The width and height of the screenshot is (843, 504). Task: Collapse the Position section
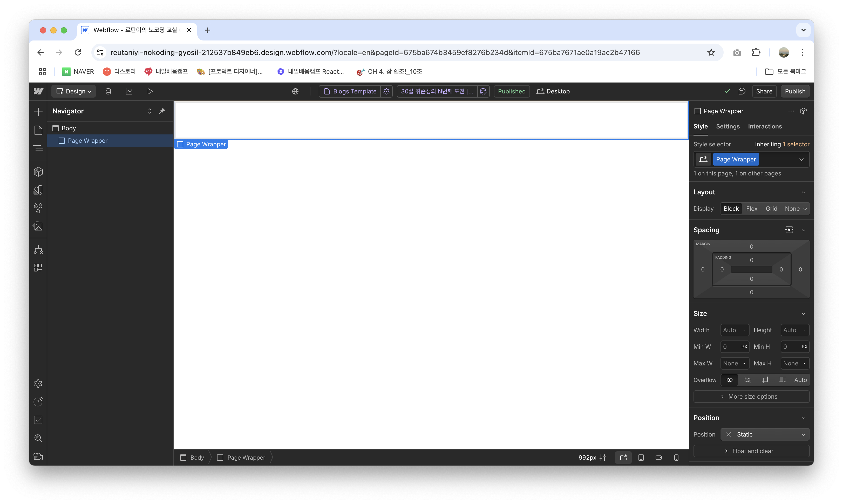point(803,418)
